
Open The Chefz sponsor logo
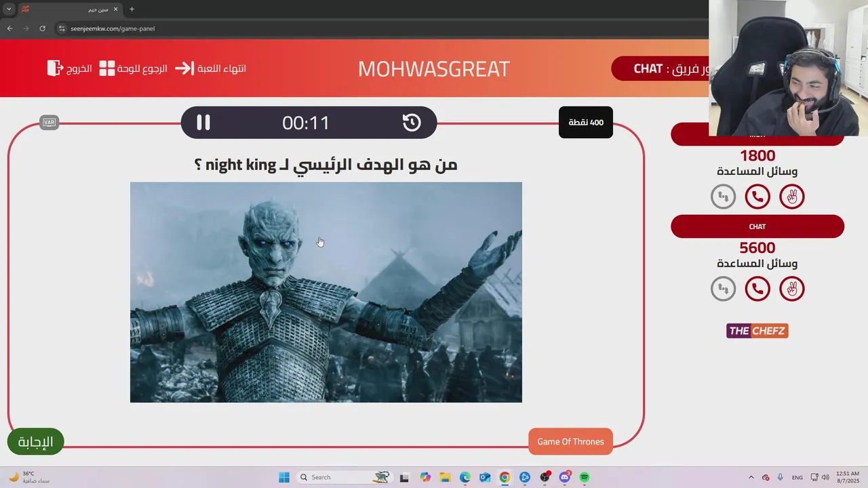(x=757, y=331)
